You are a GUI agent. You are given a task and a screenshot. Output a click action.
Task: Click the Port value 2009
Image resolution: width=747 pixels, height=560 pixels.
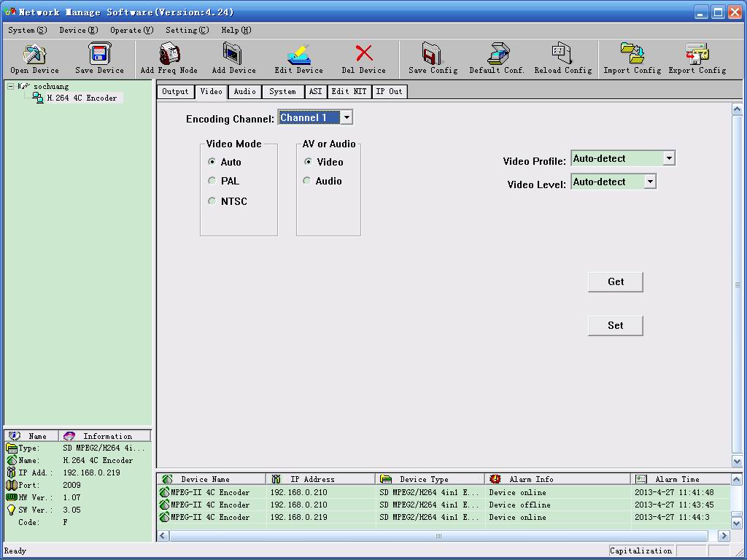[72, 485]
